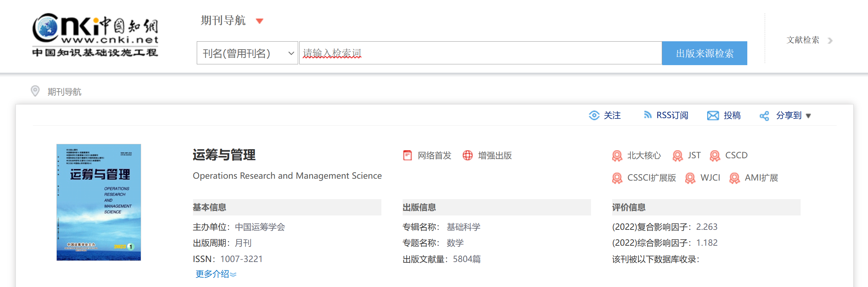Click the 该刊被以下数据库收录 label
This screenshot has height=287, width=868.
656,259
